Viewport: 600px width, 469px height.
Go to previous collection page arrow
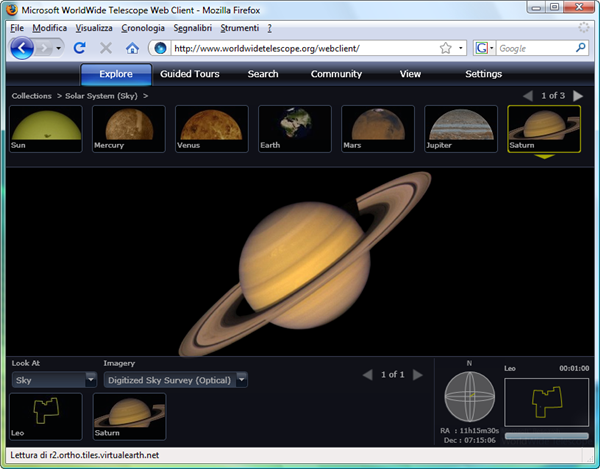pyautogui.click(x=528, y=96)
